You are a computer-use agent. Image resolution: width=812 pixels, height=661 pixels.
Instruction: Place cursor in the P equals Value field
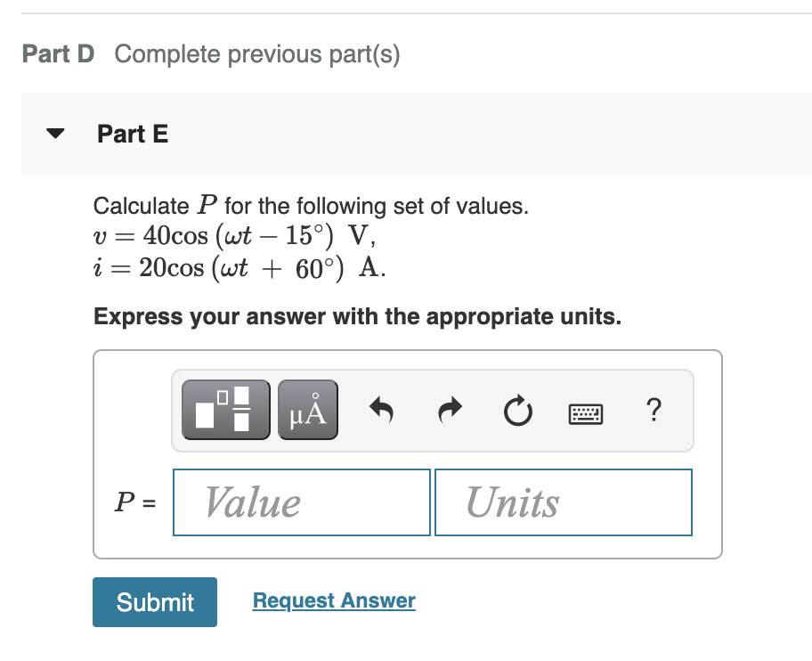point(301,502)
